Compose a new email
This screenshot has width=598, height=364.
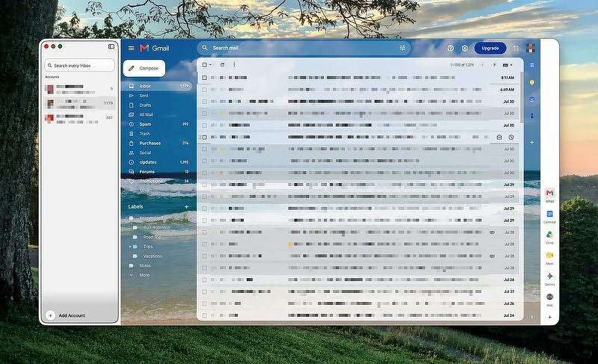(x=144, y=68)
